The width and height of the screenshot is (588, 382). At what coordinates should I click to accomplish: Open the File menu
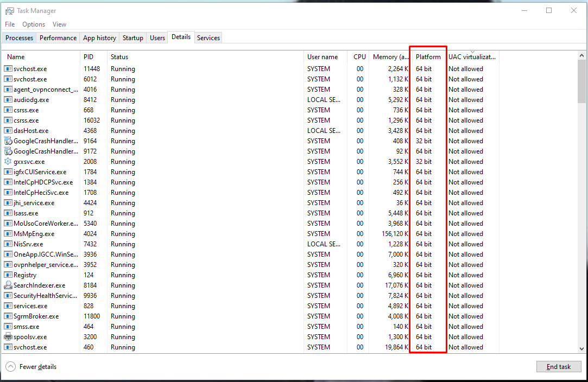[10, 24]
